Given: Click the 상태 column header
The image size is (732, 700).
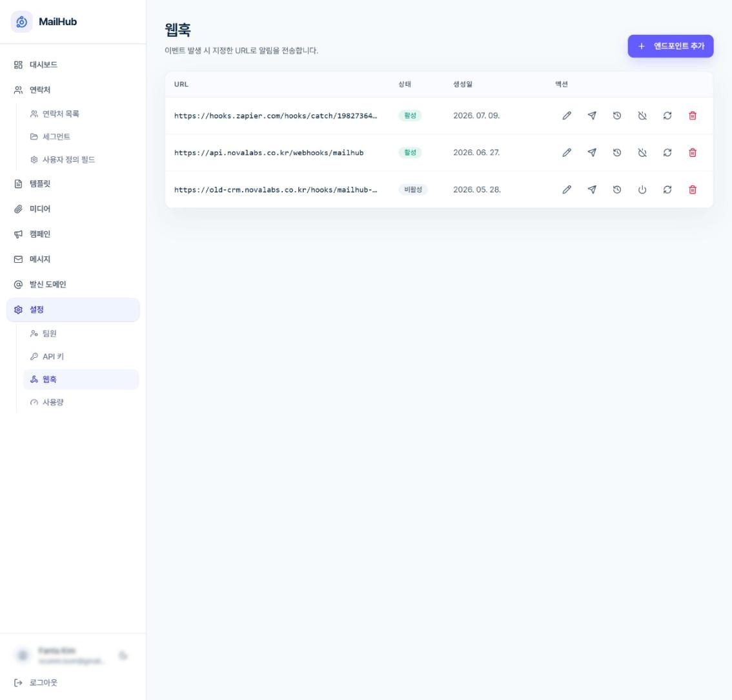Looking at the screenshot, I should [405, 85].
